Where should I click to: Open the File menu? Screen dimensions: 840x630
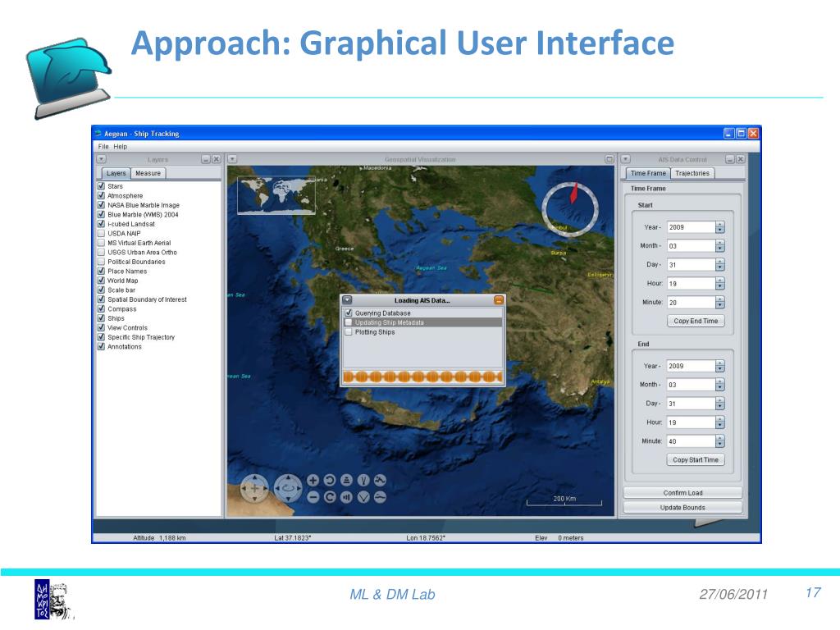[103, 146]
